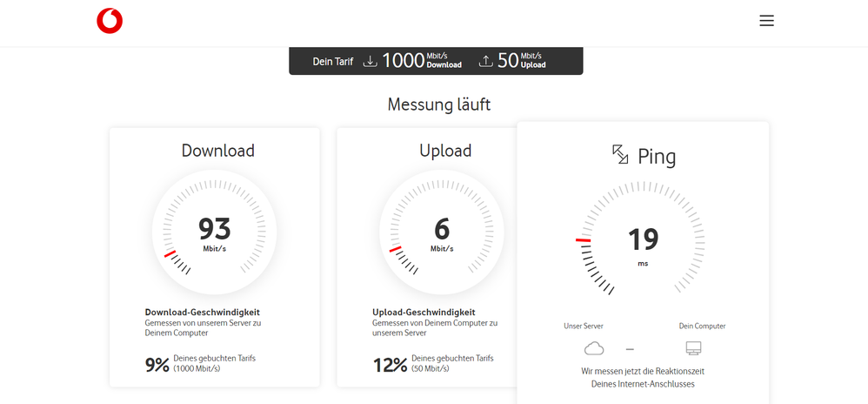Click the computer monitor icon

click(x=693, y=348)
